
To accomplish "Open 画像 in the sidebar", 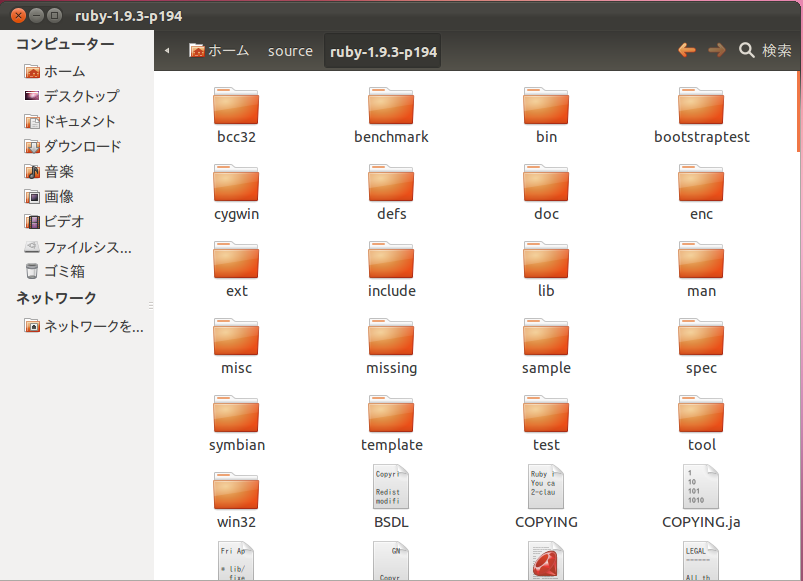I will (49, 196).
